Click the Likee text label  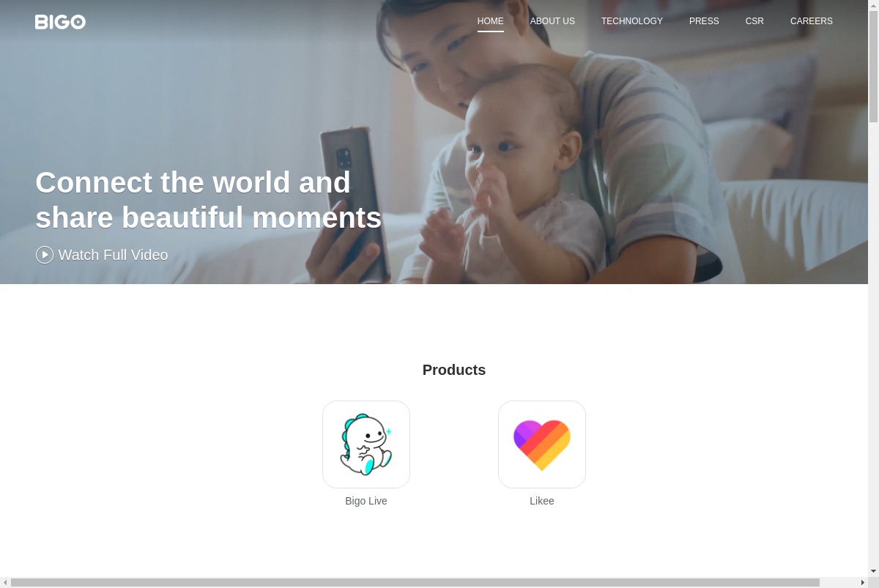point(542,501)
